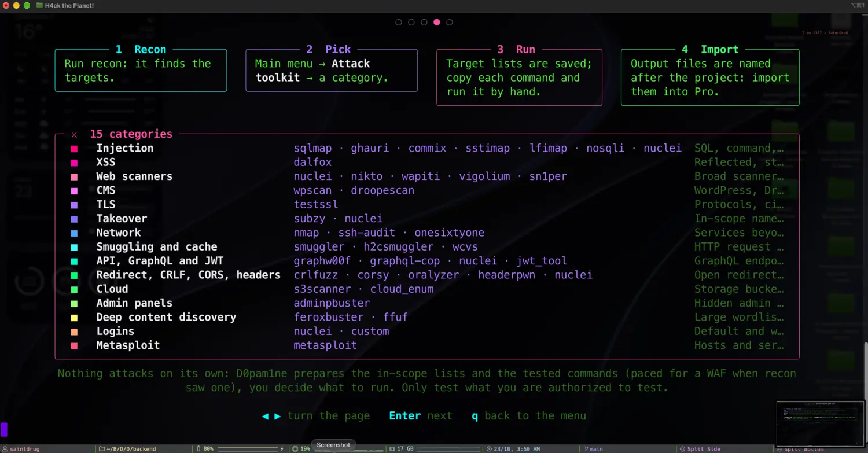Click the git branch icon beside main
The image size is (868, 453).
click(x=586, y=448)
